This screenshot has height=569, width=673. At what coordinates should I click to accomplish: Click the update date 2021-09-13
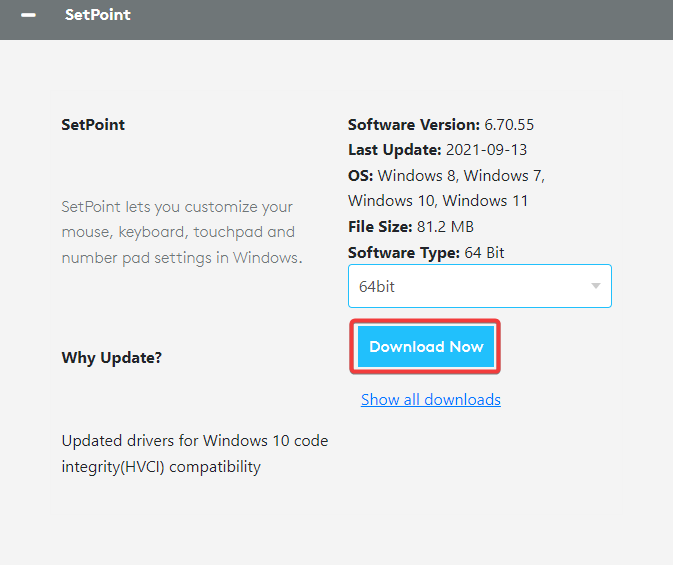click(x=486, y=150)
